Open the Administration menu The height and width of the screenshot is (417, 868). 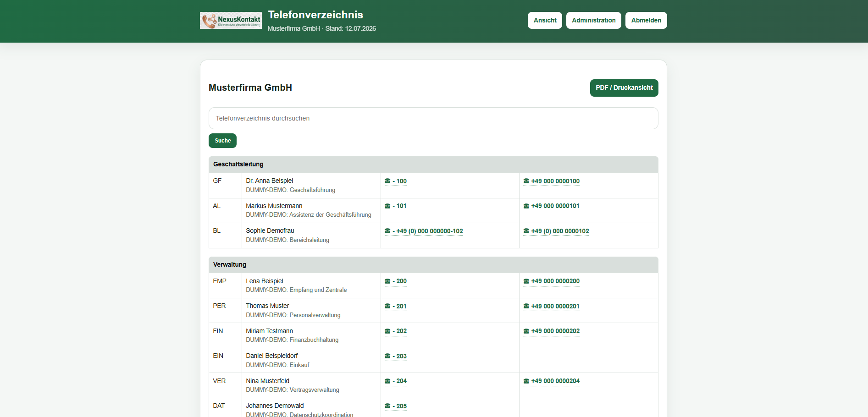594,20
